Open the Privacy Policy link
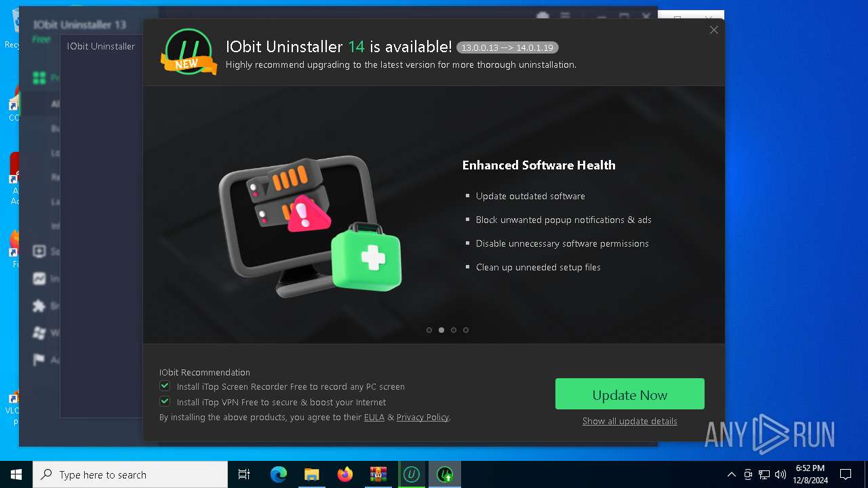The image size is (868, 488). 422,417
